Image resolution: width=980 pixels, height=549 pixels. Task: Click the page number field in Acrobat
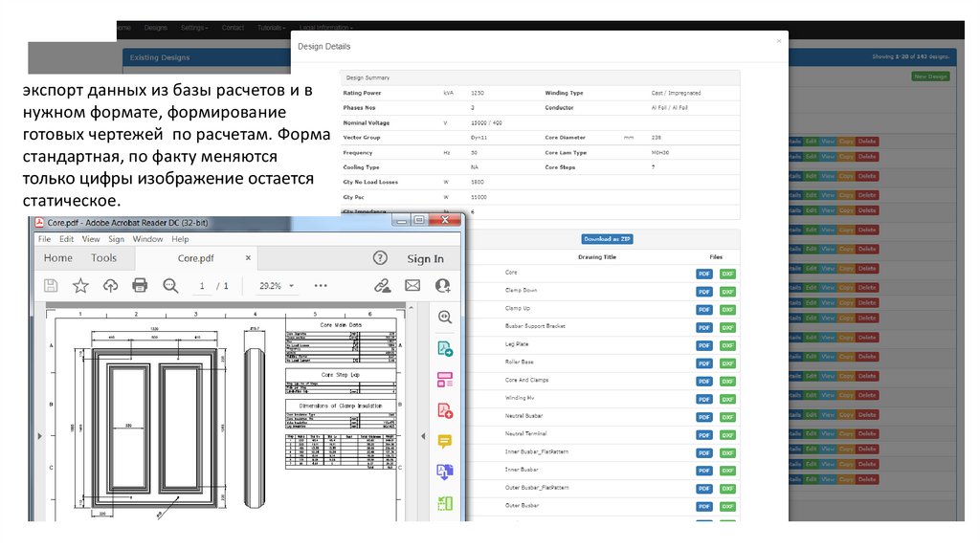202,286
